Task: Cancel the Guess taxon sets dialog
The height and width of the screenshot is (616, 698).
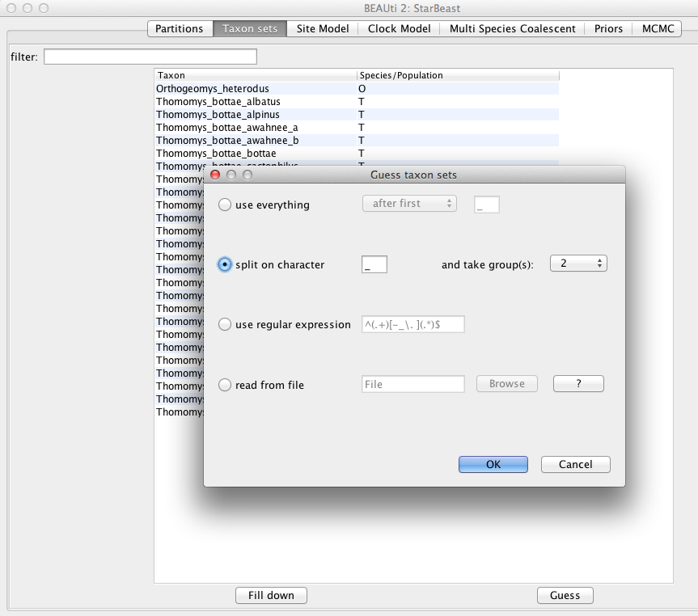Action: (x=575, y=464)
